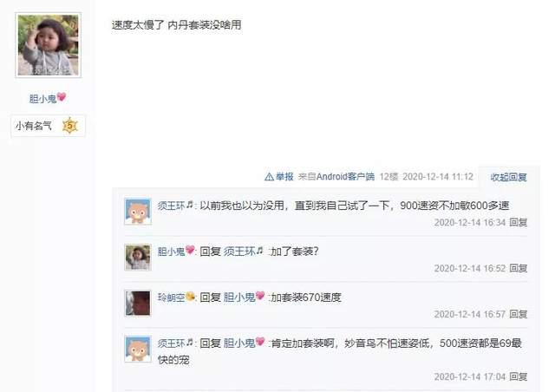This screenshot has height=392, width=555.
Task: Click 回复 beside the 16:57 timestamp
Action: (519, 314)
